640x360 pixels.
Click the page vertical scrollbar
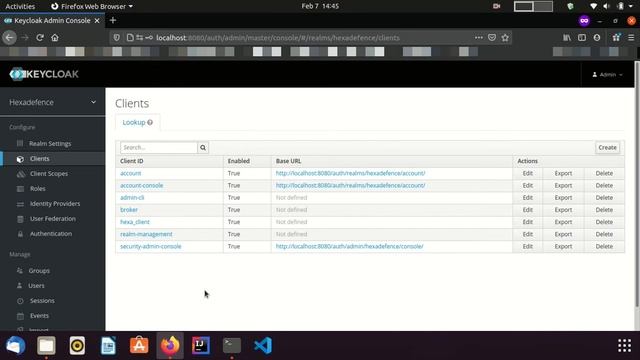tap(637, 184)
